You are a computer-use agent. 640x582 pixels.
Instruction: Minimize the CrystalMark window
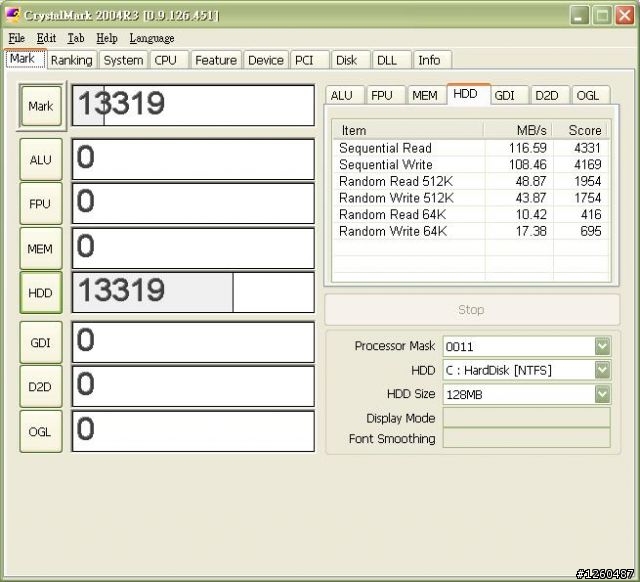point(579,16)
